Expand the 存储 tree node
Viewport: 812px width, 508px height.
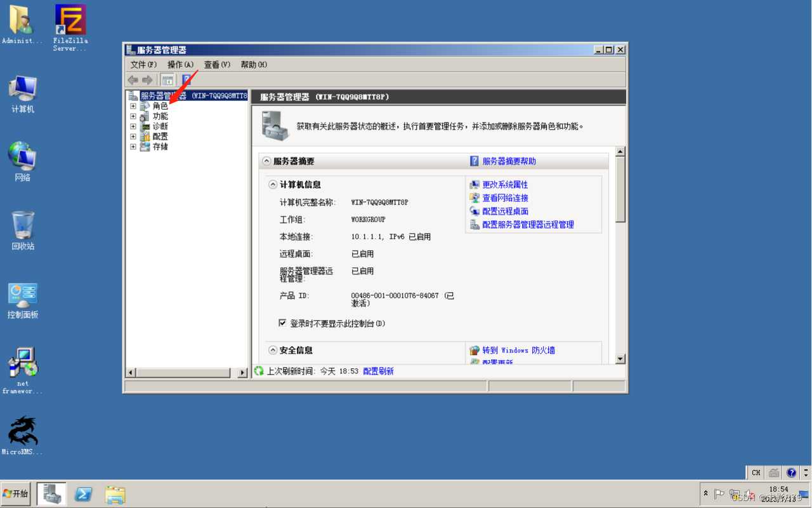133,147
